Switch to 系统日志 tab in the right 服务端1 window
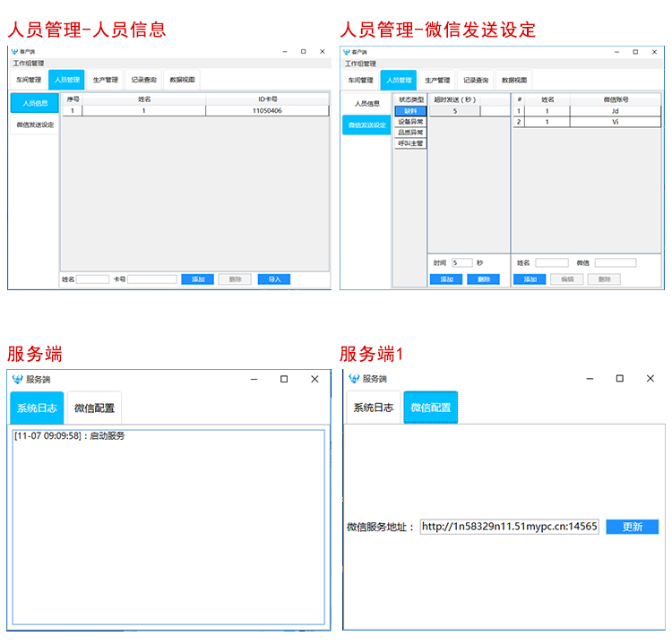 (x=373, y=408)
